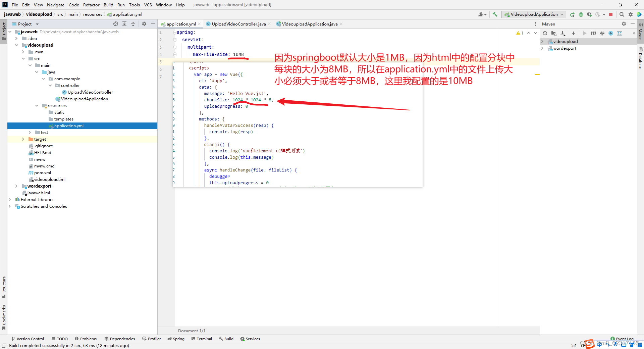Click the max-file-size 10MB value

point(238,54)
